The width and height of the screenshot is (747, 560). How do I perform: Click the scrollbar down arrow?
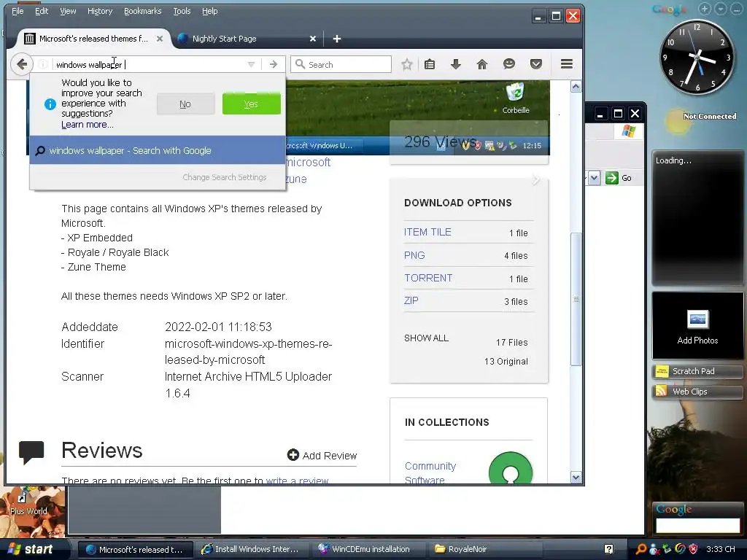[x=576, y=477]
